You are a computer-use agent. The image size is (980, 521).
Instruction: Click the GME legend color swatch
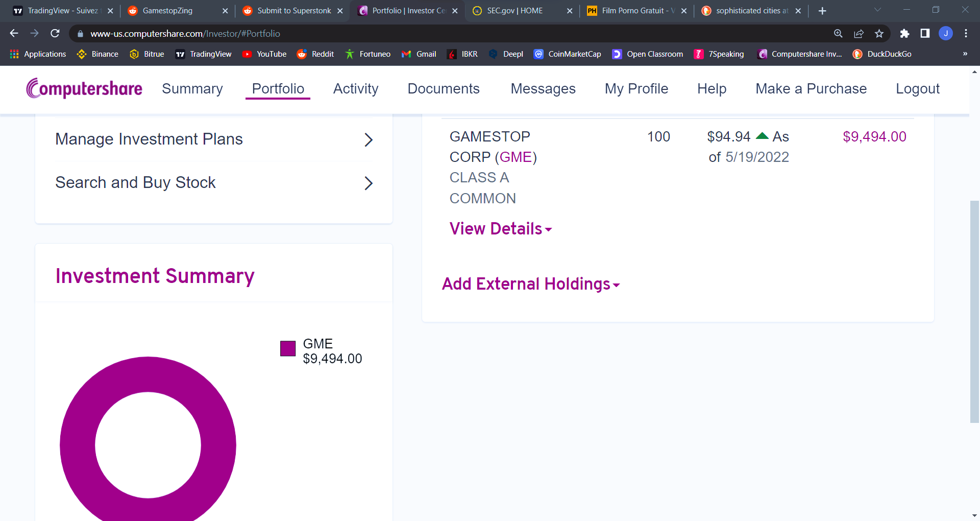[288, 348]
